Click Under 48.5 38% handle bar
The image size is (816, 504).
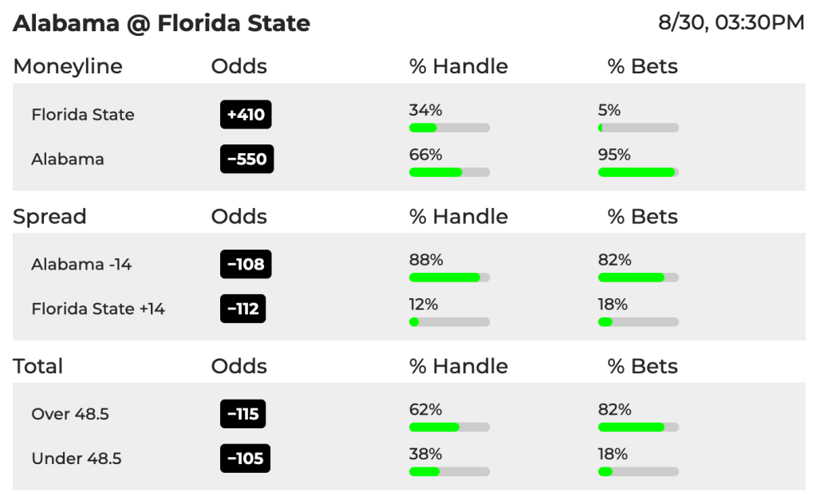pyautogui.click(x=450, y=472)
